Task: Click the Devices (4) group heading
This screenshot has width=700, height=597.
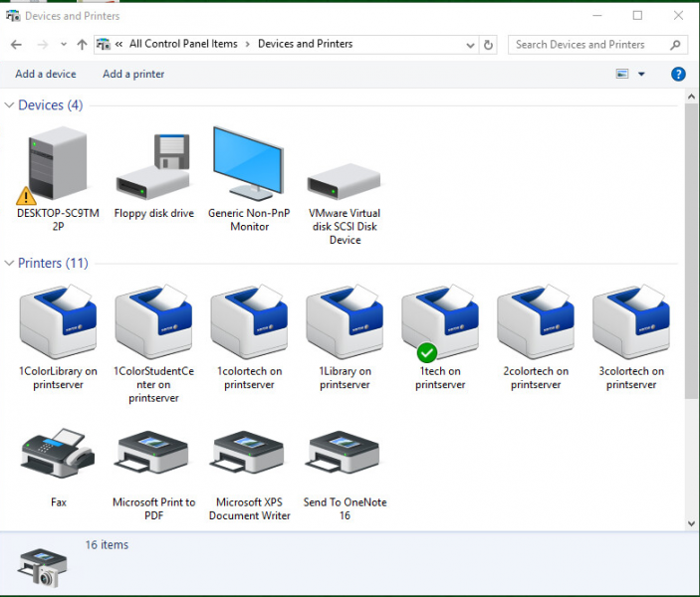Action: pyautogui.click(x=51, y=105)
